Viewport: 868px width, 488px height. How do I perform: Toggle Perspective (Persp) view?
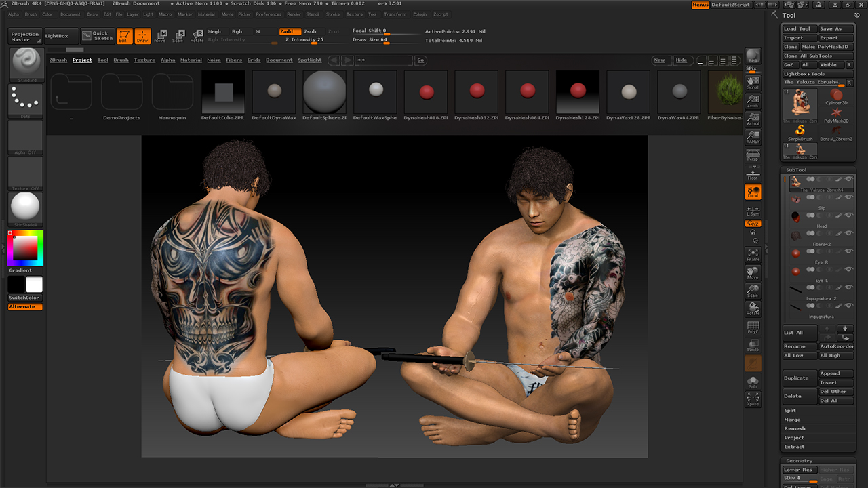[x=753, y=155]
